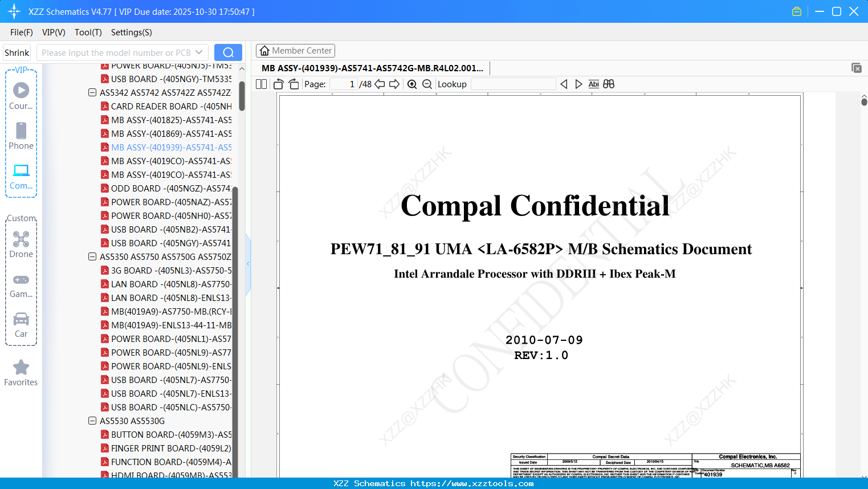Viewport: 868px width, 489px height.
Task: Zoom out of the schematic
Action: [427, 84]
